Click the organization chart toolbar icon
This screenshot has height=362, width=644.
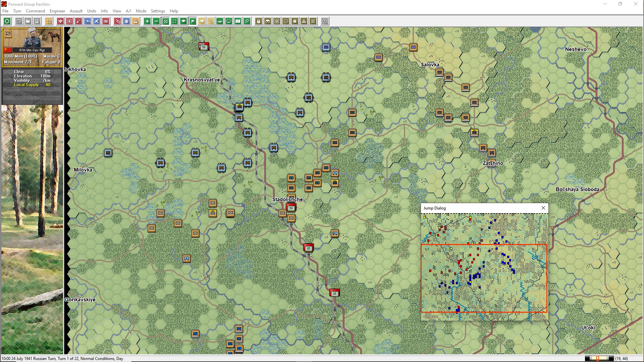click(x=304, y=21)
